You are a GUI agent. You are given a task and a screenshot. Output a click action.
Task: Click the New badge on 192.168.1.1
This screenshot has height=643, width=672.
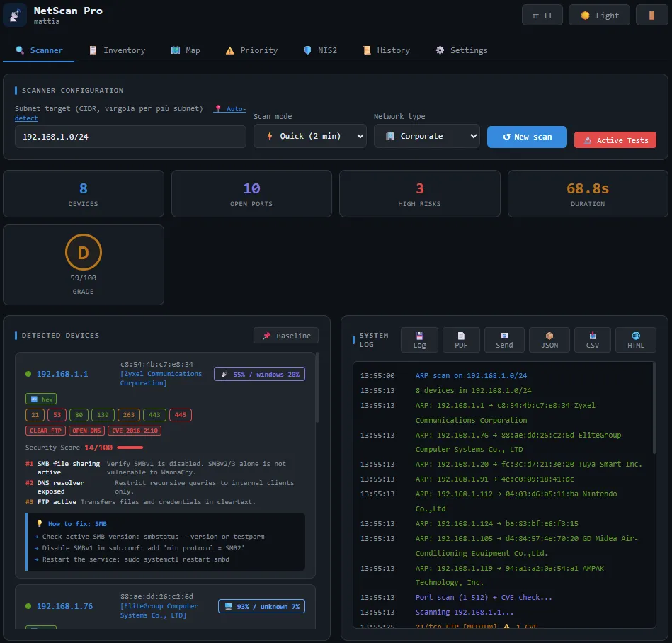pyautogui.click(x=41, y=399)
